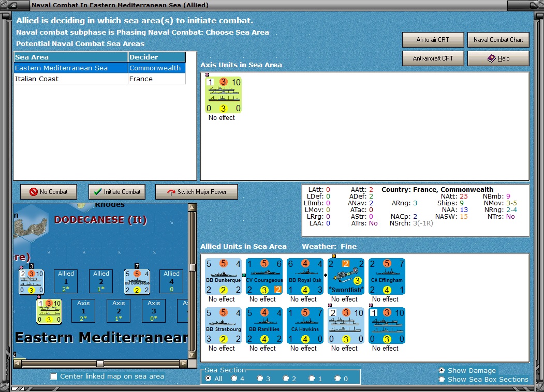Screen dimensions: 544x392
Task: Select Sea Section All radio button
Action: 208,379
